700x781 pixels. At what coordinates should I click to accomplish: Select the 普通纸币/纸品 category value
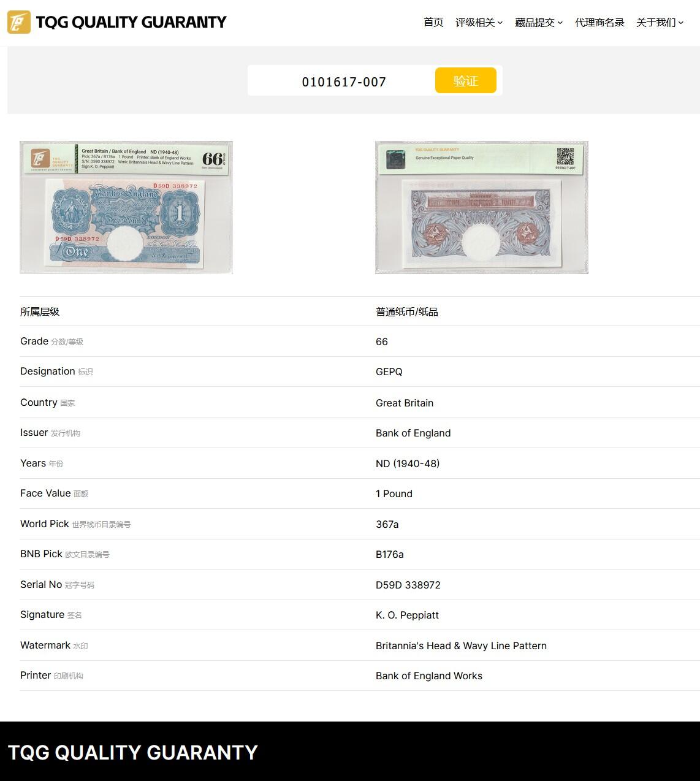tap(407, 312)
